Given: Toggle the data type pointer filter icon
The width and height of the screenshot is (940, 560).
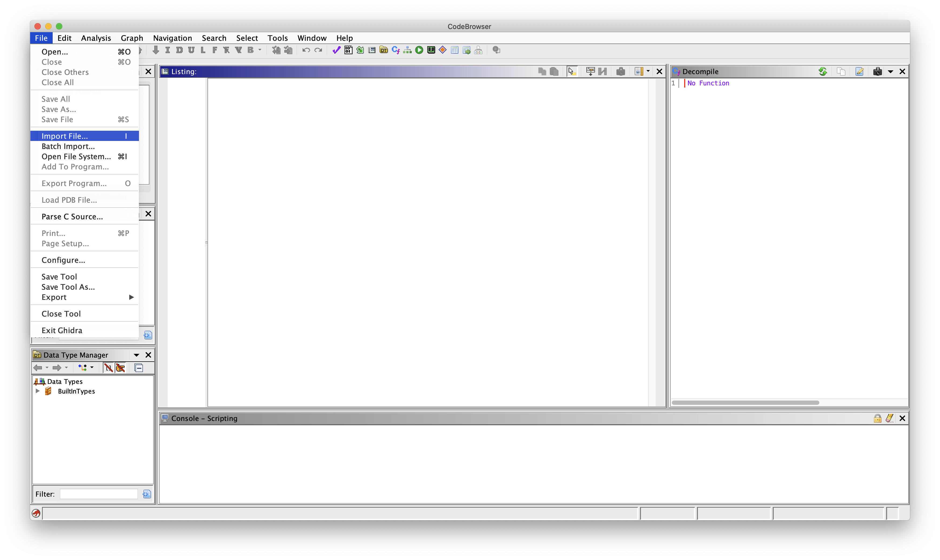Looking at the screenshot, I should (x=120, y=368).
